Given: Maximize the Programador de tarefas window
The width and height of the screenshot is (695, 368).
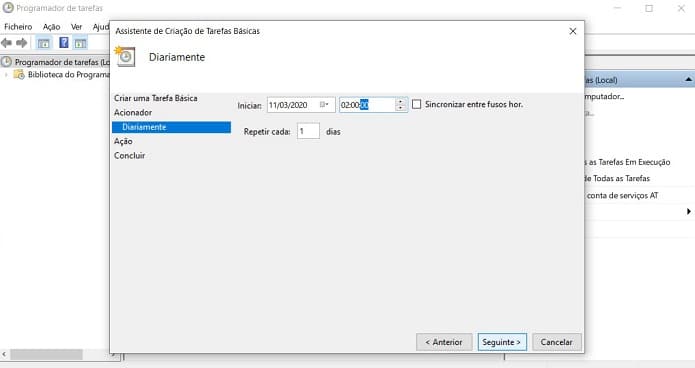Looking at the screenshot, I should tap(649, 8).
